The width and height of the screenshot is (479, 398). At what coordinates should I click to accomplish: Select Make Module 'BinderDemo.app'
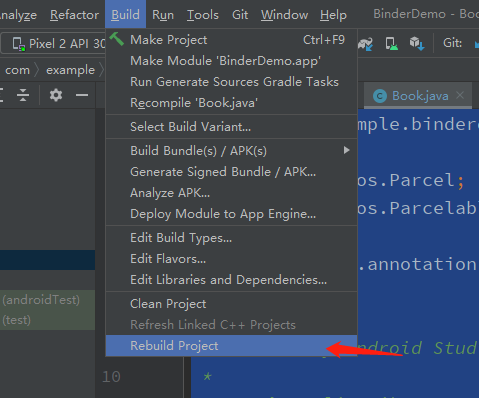(x=231, y=61)
